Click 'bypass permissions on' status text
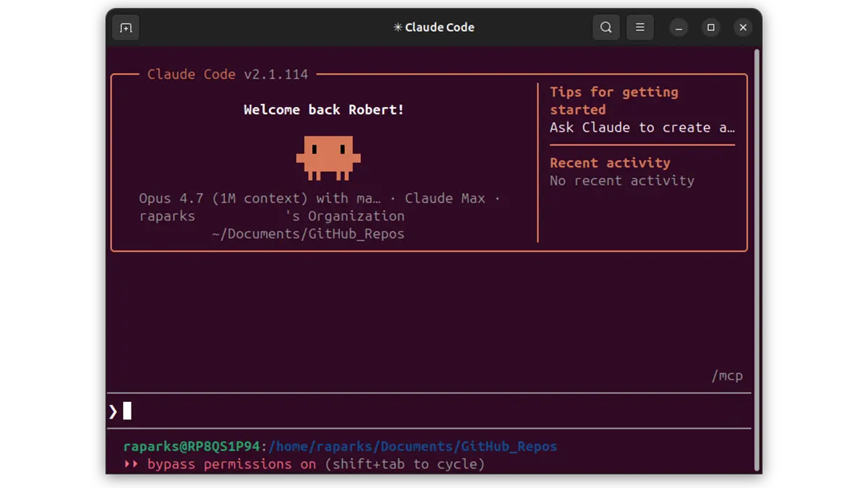The width and height of the screenshot is (868, 488). click(231, 464)
